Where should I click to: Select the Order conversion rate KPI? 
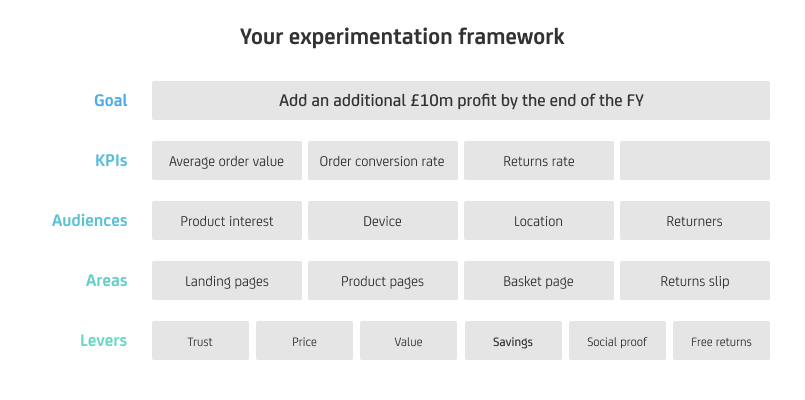pos(382,161)
